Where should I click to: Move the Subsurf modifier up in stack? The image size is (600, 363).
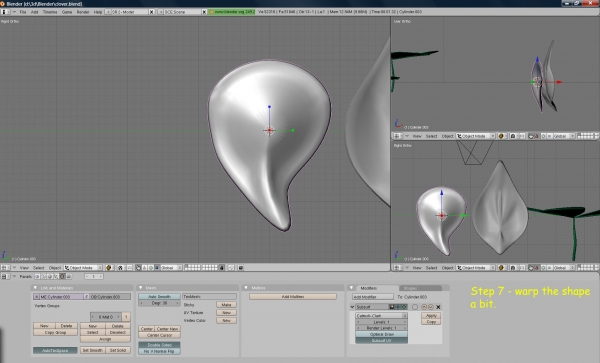pos(424,307)
